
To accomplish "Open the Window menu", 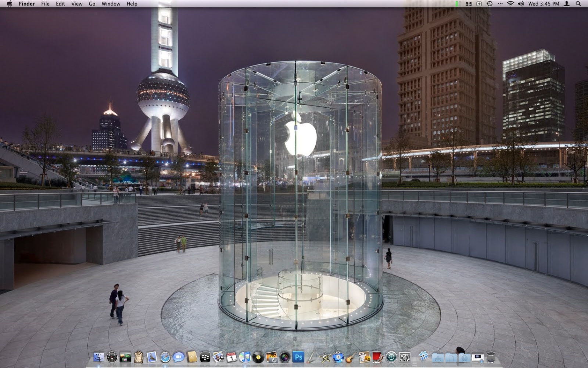I will (x=111, y=4).
